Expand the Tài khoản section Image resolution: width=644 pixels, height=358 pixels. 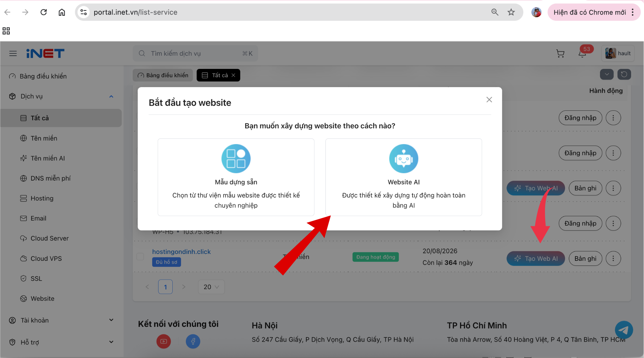(111, 320)
